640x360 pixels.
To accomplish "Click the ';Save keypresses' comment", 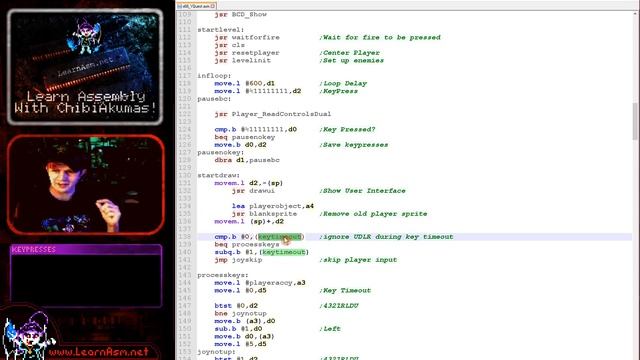I will pyautogui.click(x=353, y=145).
